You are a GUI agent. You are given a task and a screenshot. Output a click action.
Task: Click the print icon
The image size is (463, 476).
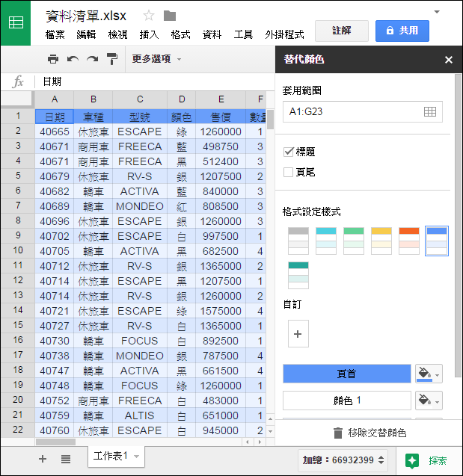coord(53,59)
